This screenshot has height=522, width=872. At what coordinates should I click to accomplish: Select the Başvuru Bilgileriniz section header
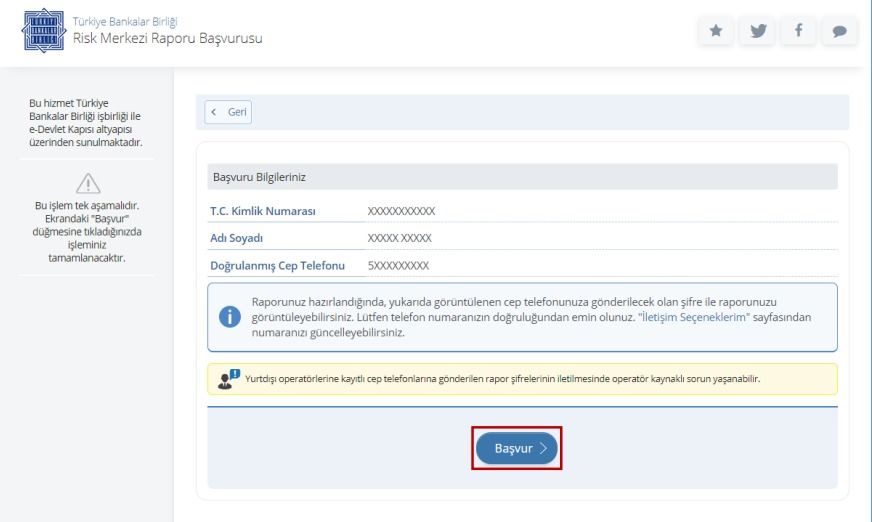[522, 177]
